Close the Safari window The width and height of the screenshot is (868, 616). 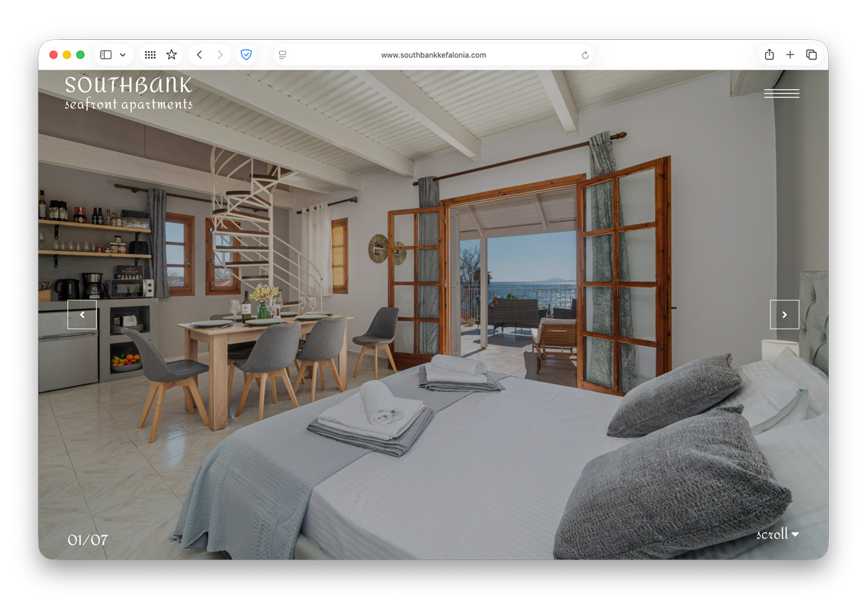(x=54, y=55)
